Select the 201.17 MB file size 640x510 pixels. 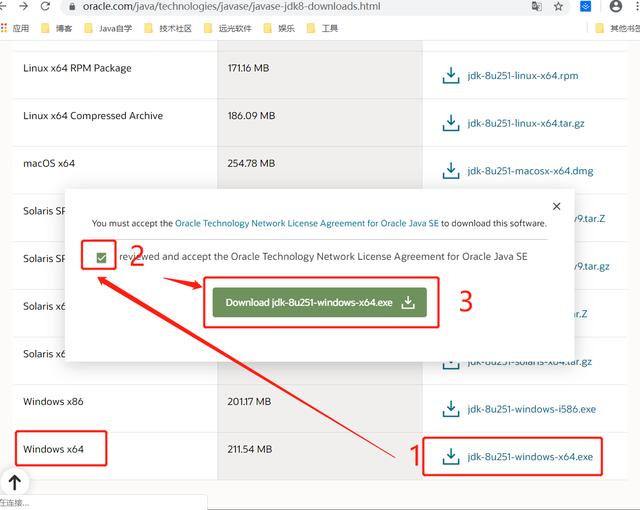pos(249,401)
